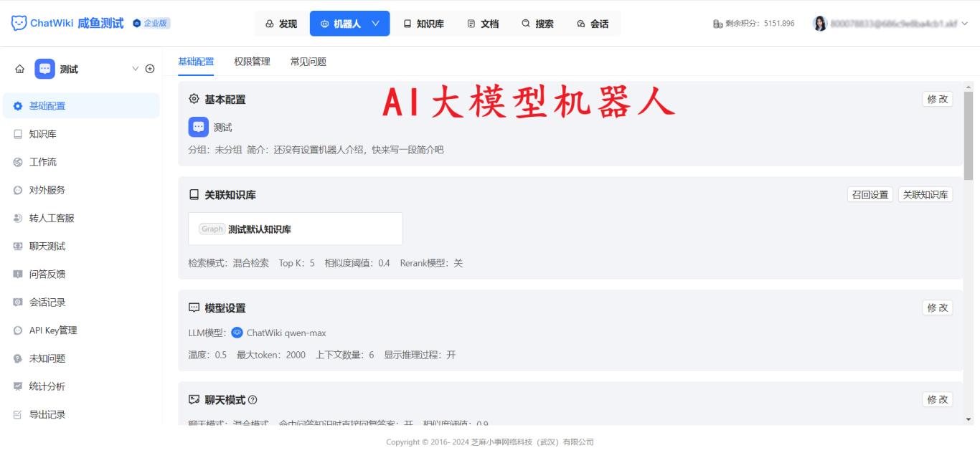Switch to the 权限管理 tab
980x458 pixels.
[x=252, y=62]
